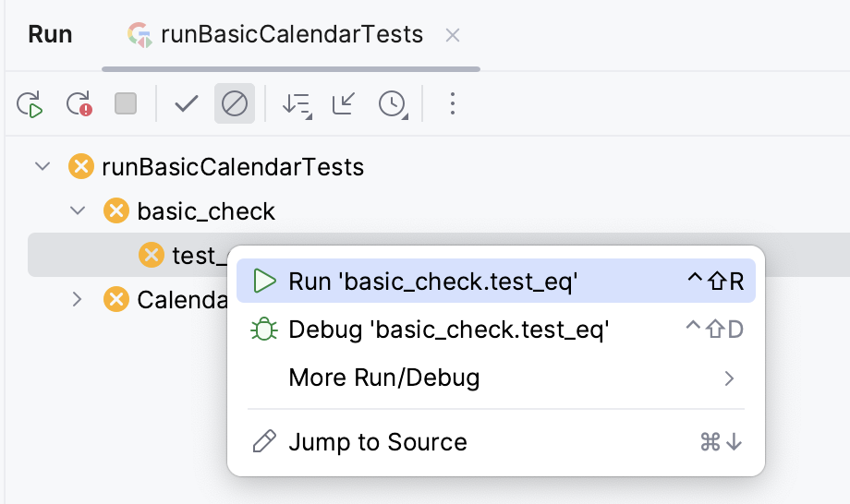Toggle Show Ignored tests filter
This screenshot has height=504, width=850.
coord(235,103)
